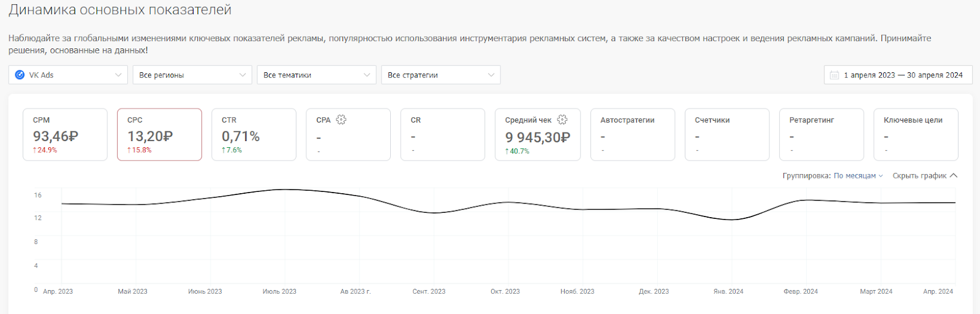
Task: Click the chevron next to Скрыть график
Action: 954,175
